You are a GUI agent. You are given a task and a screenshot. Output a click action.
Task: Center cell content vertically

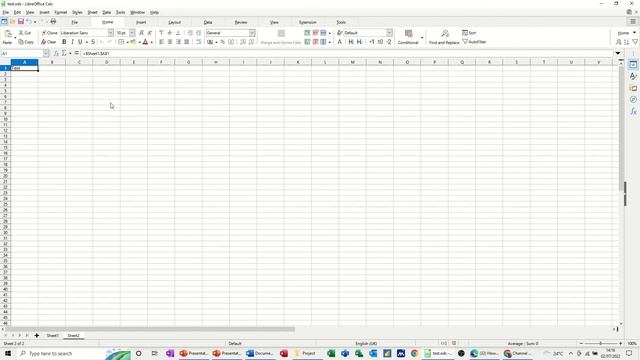tap(170, 33)
